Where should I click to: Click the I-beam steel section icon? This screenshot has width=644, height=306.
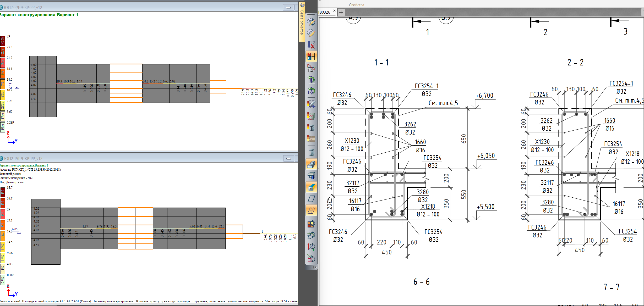(311, 153)
